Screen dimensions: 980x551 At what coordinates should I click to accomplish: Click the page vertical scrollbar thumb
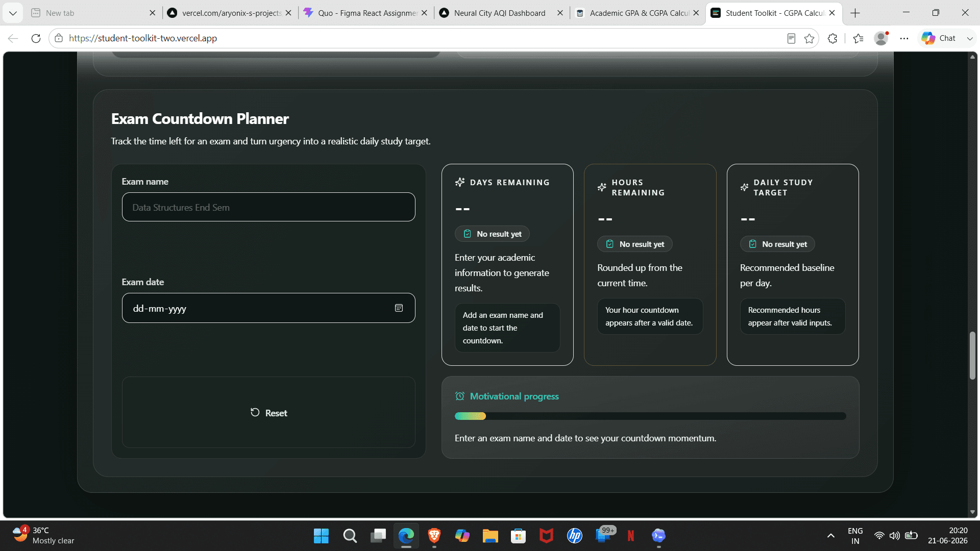(972, 356)
